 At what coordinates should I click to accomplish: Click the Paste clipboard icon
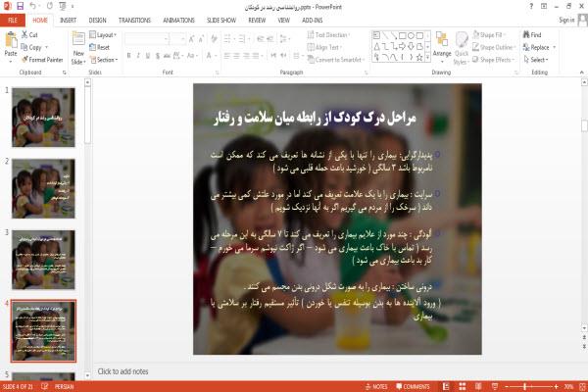11,39
